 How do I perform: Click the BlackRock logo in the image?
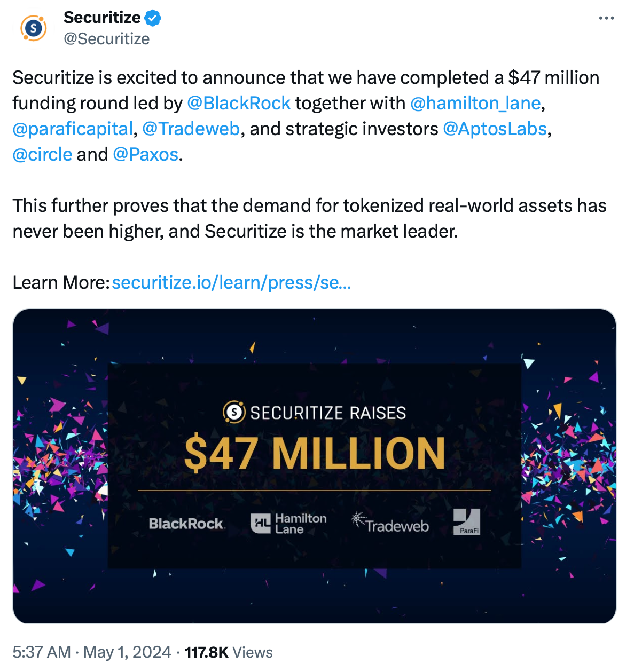click(187, 524)
